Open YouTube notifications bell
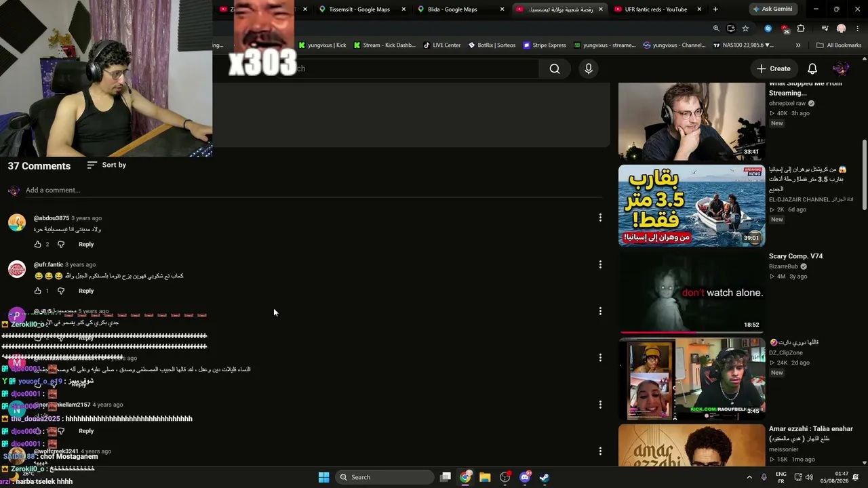Image resolution: width=868 pixels, height=488 pixels. pos(812,68)
